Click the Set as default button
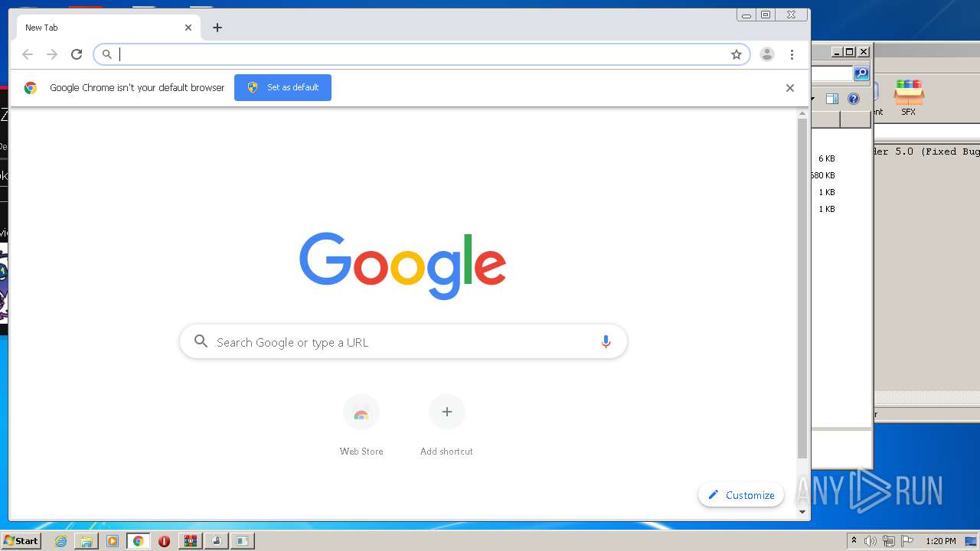 (x=283, y=87)
